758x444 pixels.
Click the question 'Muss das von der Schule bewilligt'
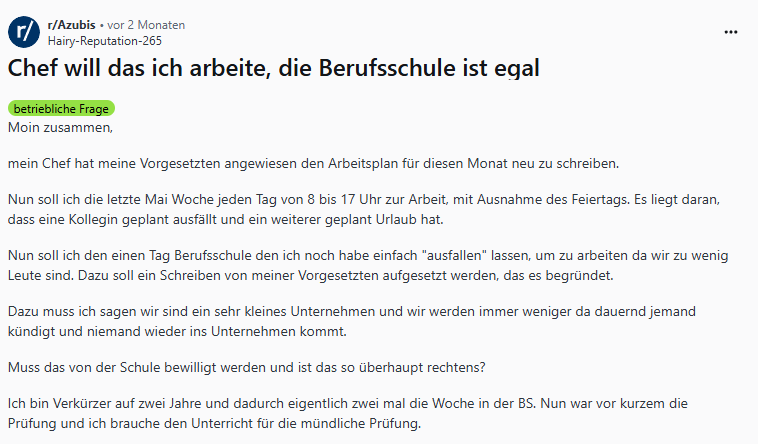click(246, 366)
